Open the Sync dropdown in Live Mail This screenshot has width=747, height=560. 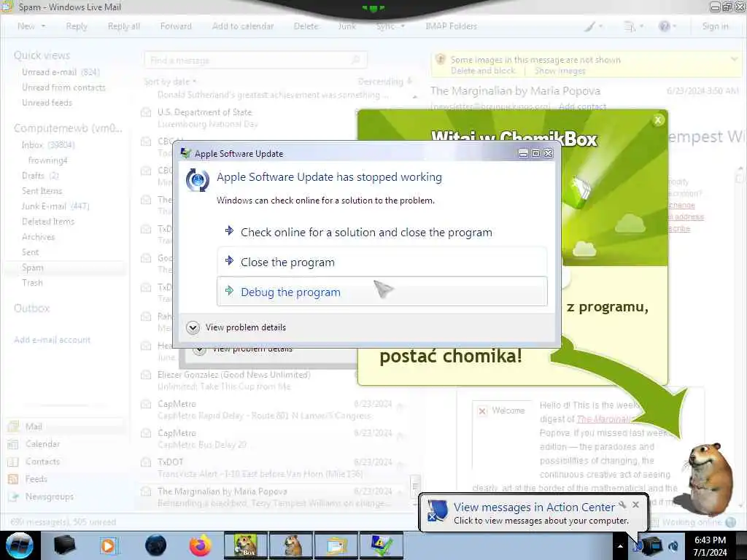click(390, 26)
